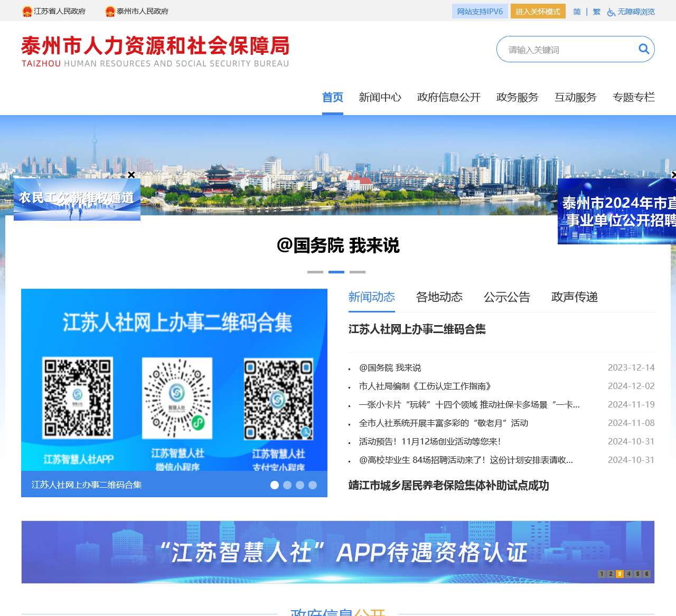The width and height of the screenshot is (676, 616).
Task: Switch to the 新闻动态 tab
Action: coord(372,297)
